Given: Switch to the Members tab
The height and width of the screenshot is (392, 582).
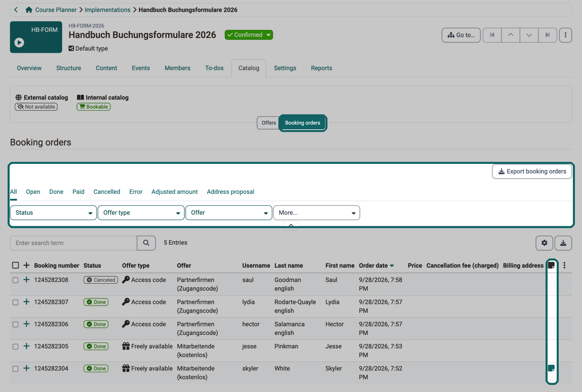Looking at the screenshot, I should click(x=178, y=68).
